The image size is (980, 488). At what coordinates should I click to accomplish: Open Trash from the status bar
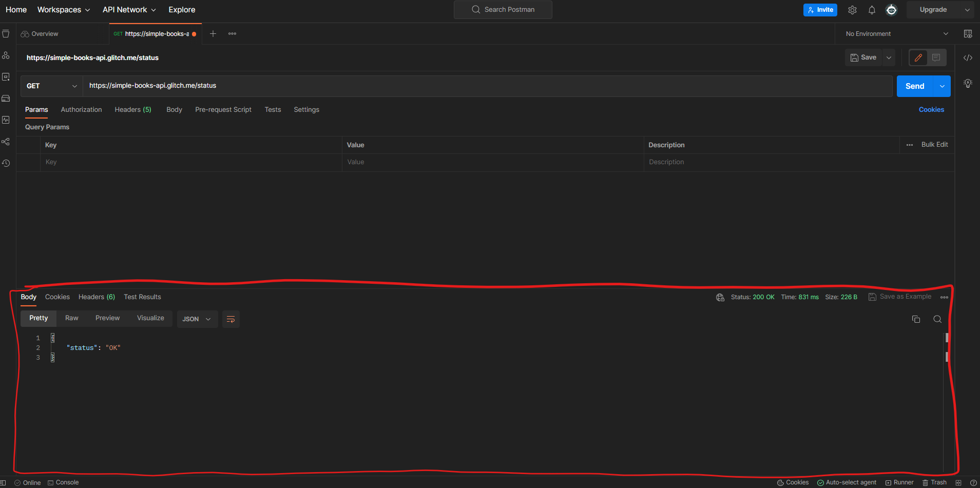tap(934, 482)
